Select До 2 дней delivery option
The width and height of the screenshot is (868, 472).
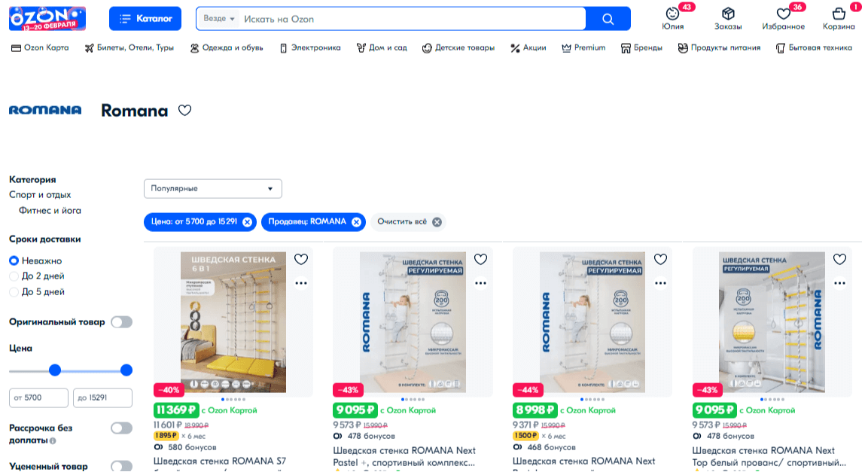click(14, 276)
